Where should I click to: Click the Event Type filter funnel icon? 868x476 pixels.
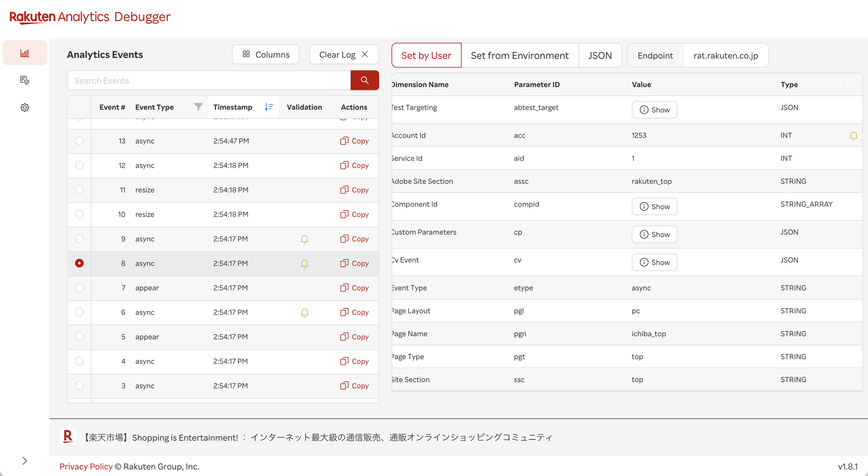(x=198, y=107)
